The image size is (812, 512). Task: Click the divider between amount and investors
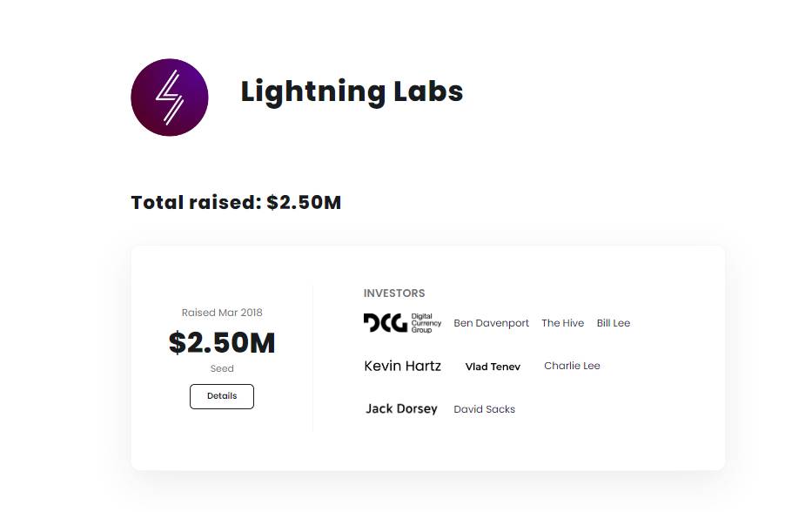tap(312, 358)
